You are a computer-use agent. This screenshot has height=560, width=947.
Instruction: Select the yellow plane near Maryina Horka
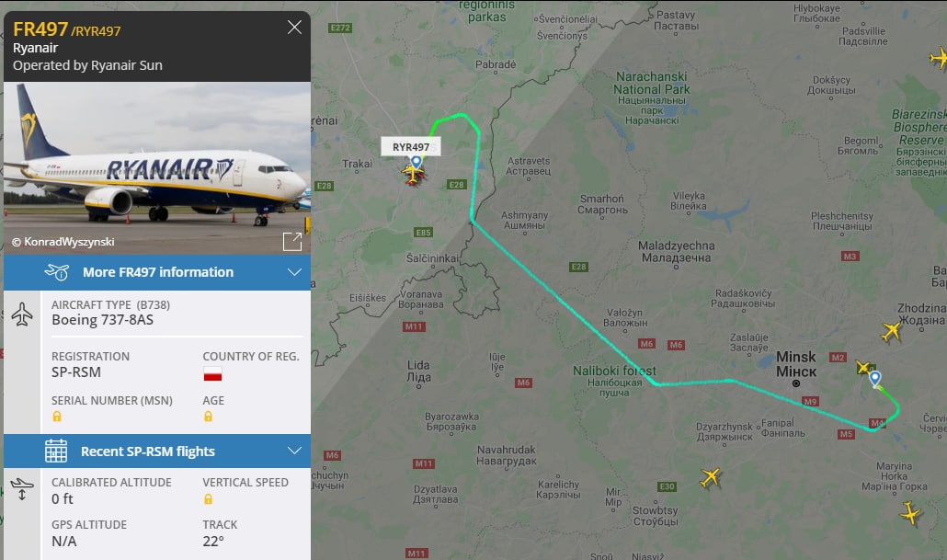pyautogui.click(x=911, y=513)
